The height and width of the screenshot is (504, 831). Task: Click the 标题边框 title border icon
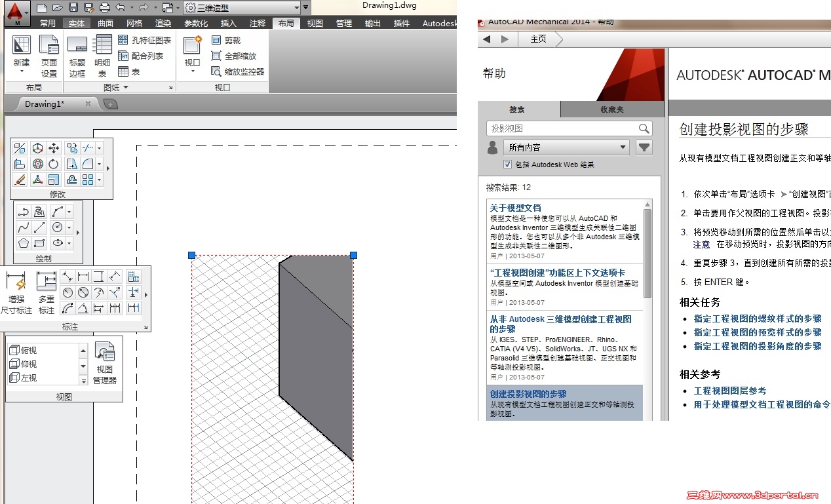click(x=77, y=45)
